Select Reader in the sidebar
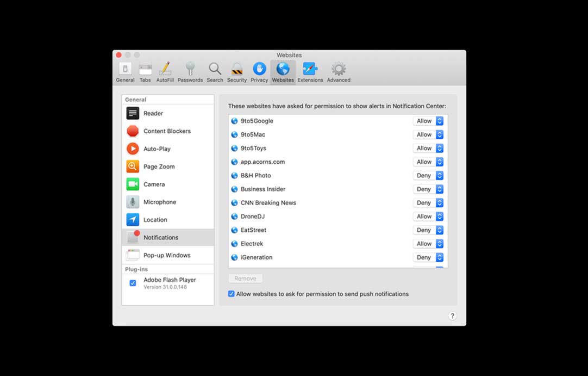The image size is (588, 376). [x=168, y=113]
